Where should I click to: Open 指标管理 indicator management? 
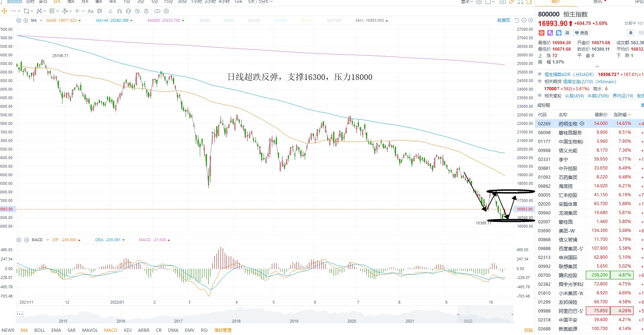(223, 330)
